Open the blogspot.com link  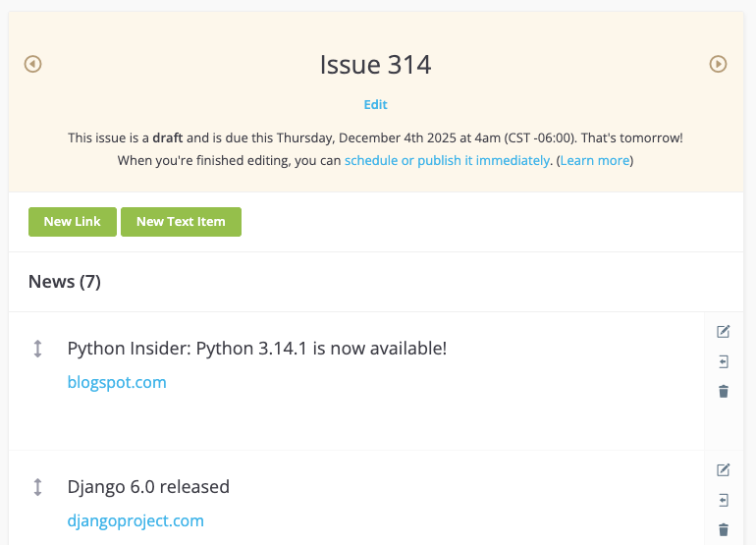pyautogui.click(x=117, y=382)
